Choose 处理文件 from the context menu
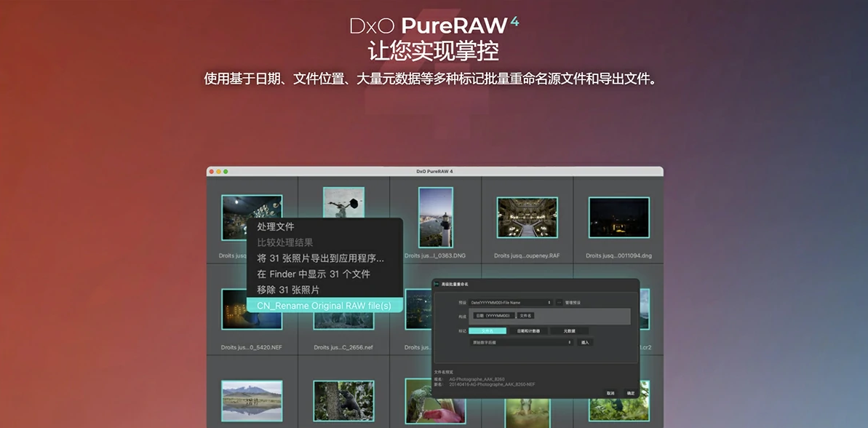868x428 pixels. (x=325, y=226)
